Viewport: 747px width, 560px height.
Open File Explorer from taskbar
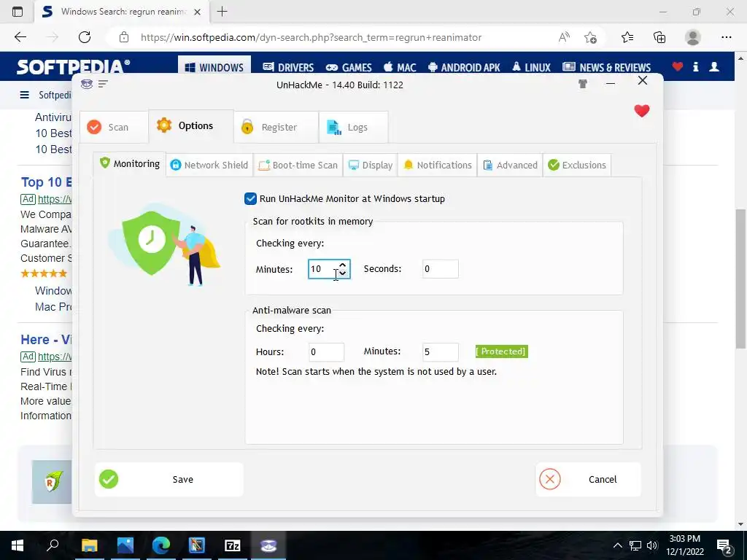click(89, 545)
